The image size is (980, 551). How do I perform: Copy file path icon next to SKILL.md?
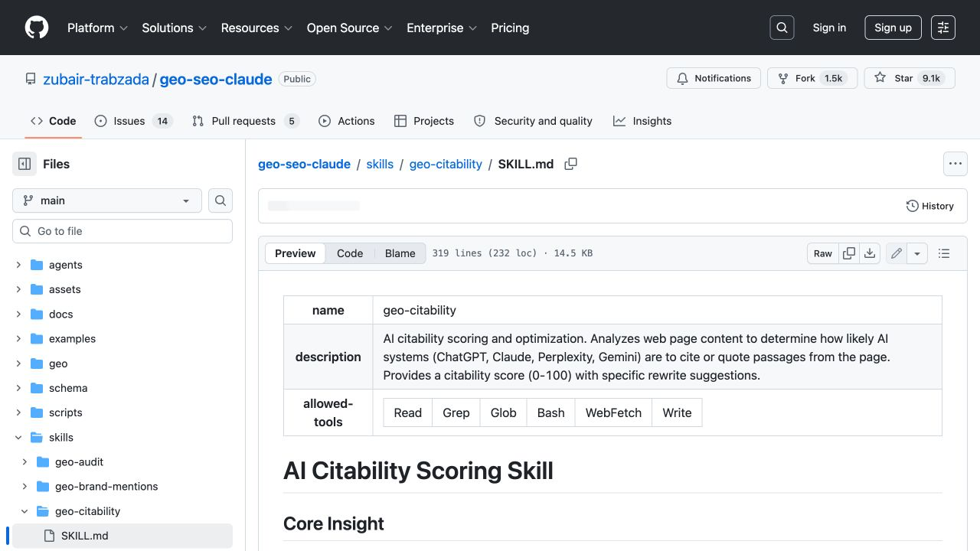(x=570, y=164)
